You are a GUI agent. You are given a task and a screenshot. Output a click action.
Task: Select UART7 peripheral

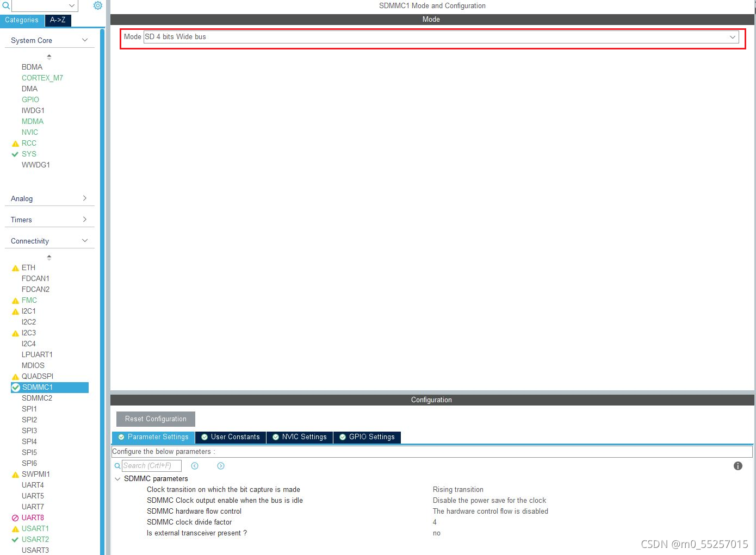coord(33,507)
